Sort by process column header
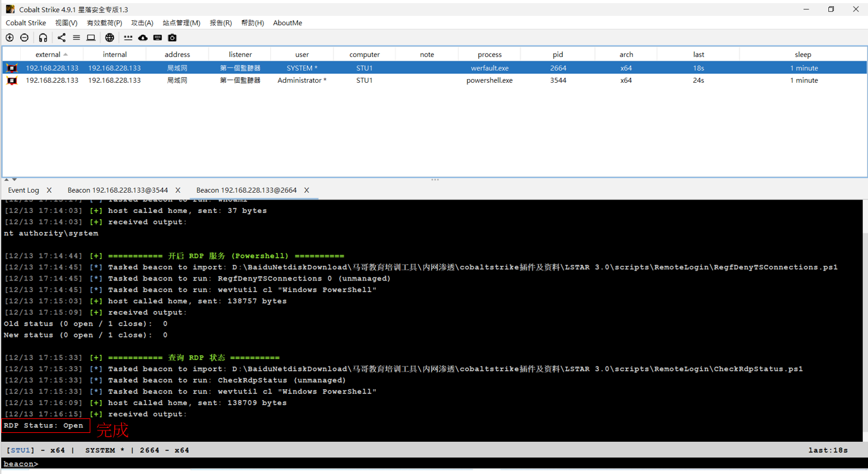868x474 pixels. point(490,55)
